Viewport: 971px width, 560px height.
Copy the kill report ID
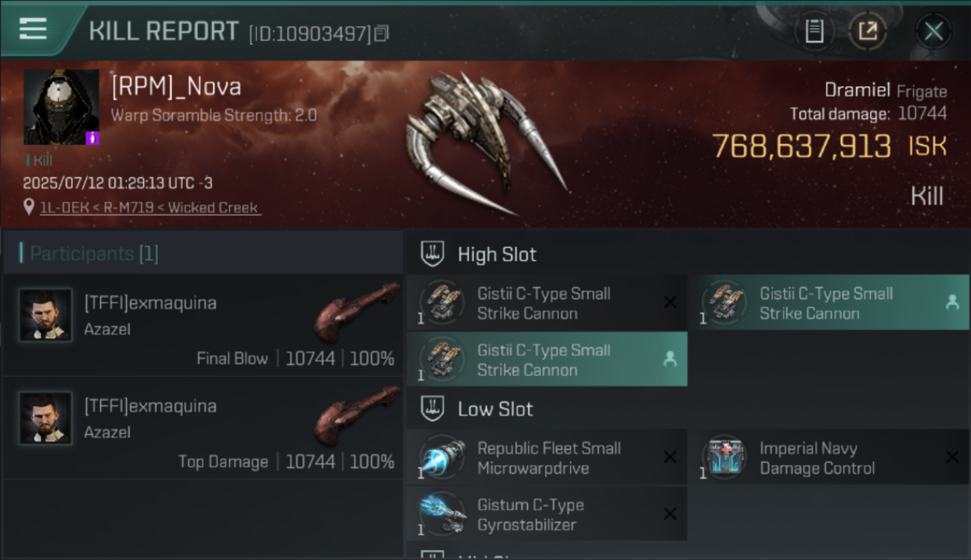382,34
